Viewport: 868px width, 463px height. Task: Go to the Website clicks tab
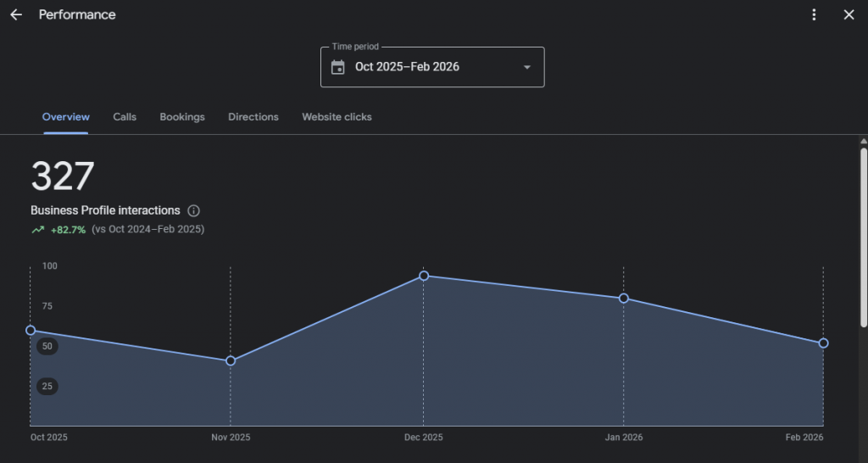pyautogui.click(x=337, y=117)
